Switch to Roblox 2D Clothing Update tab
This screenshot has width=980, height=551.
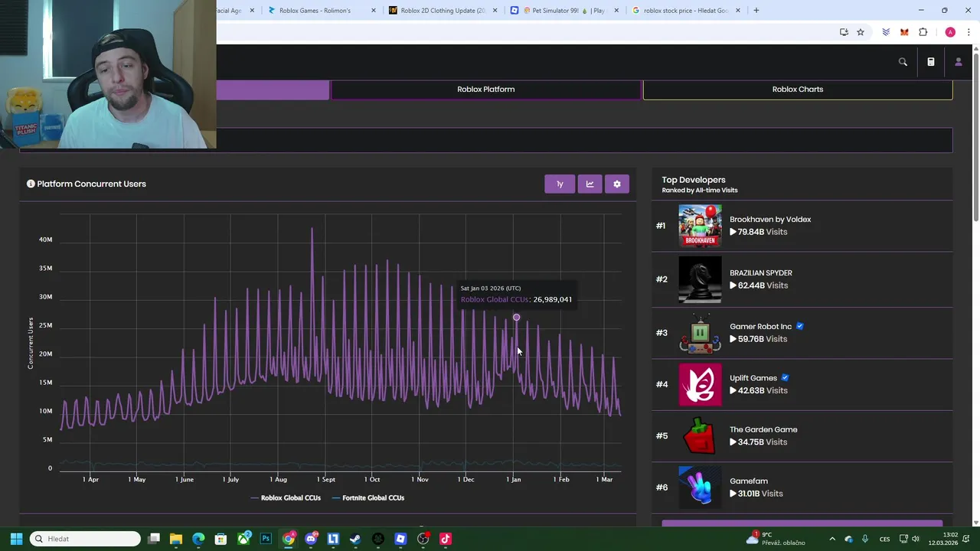coord(443,11)
